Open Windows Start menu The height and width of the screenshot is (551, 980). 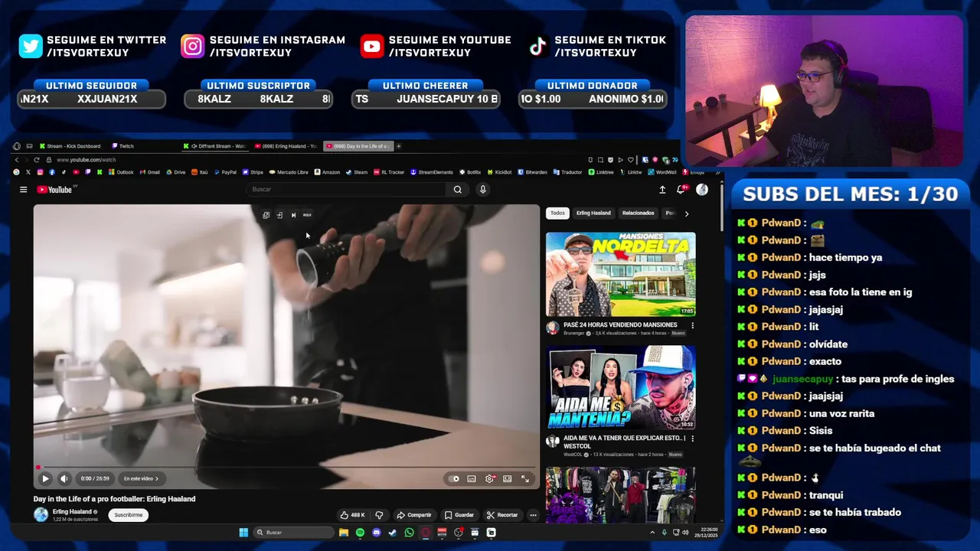243,533
